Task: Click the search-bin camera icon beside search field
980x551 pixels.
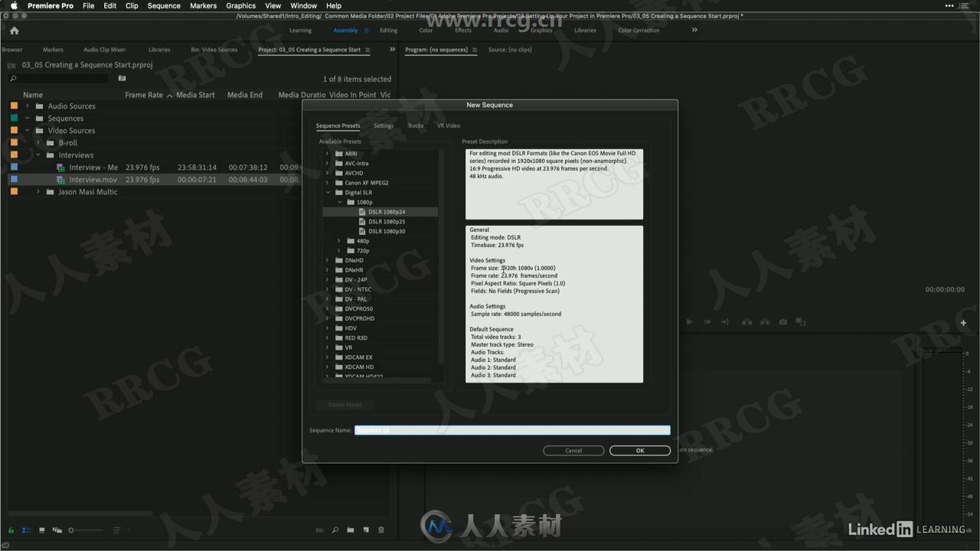Action: tap(122, 78)
